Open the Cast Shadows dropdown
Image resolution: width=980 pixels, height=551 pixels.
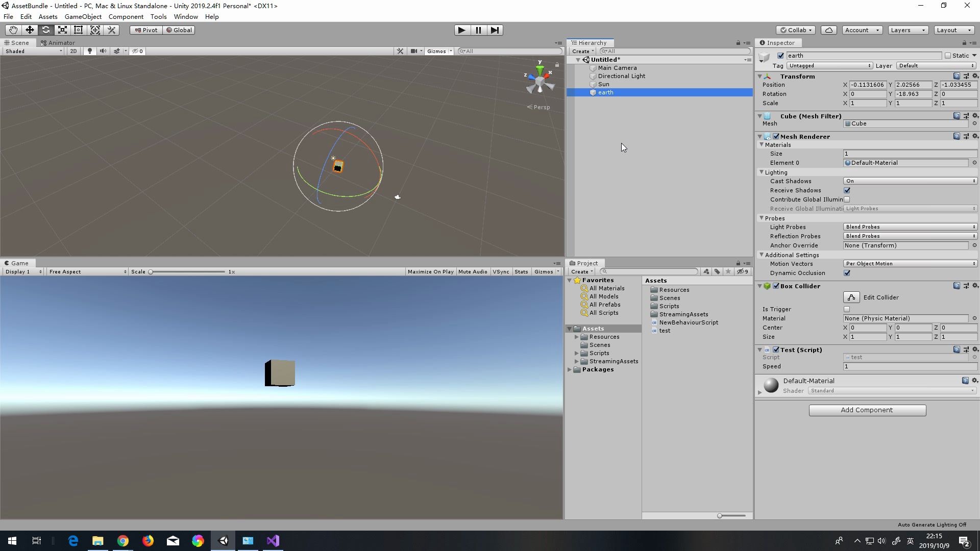[x=910, y=181]
